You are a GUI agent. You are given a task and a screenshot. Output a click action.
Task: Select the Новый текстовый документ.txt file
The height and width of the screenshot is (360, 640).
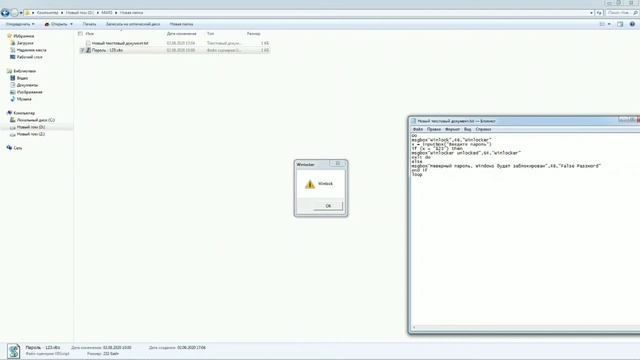120,43
